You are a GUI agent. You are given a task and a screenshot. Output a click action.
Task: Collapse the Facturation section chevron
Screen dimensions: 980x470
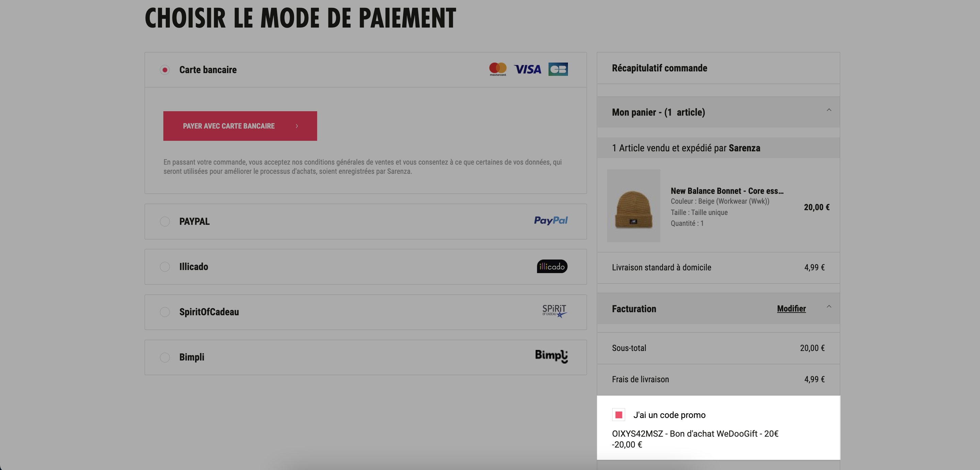pos(829,306)
